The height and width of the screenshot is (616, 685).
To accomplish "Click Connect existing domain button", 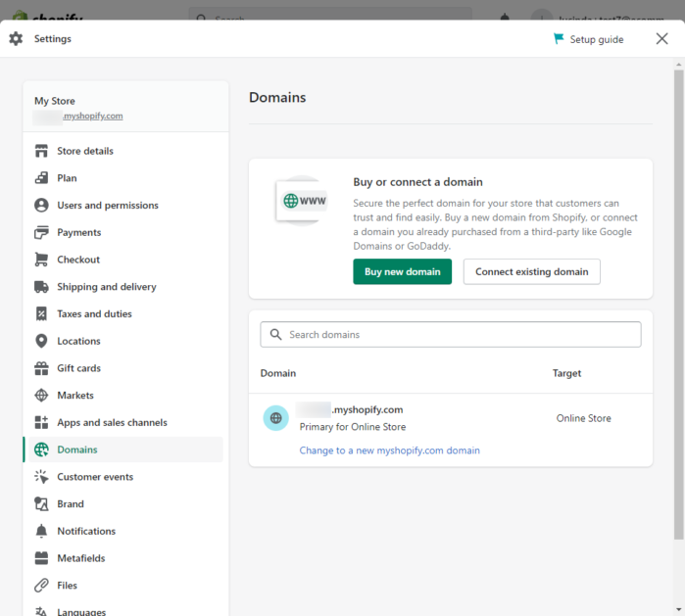I will click(532, 271).
